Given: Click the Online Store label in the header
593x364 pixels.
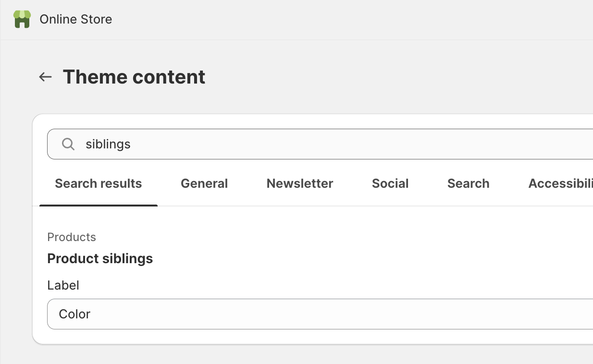Looking at the screenshot, I should (x=75, y=19).
